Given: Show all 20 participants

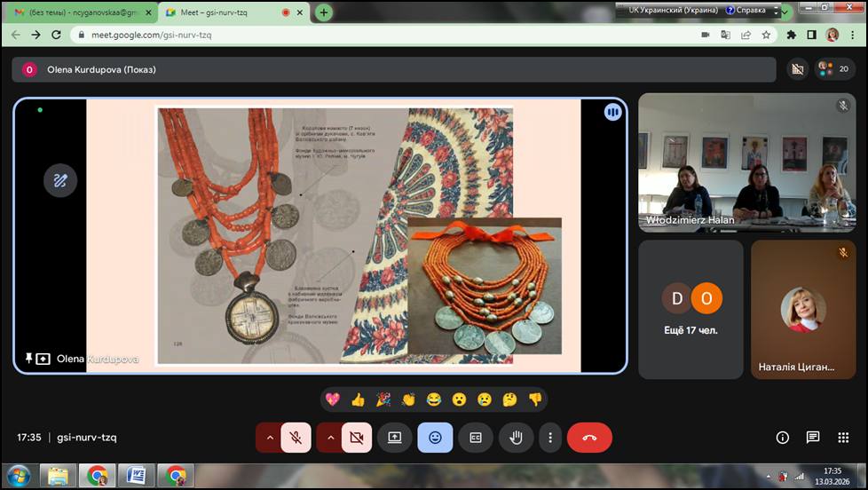Looking at the screenshot, I should coord(834,68).
